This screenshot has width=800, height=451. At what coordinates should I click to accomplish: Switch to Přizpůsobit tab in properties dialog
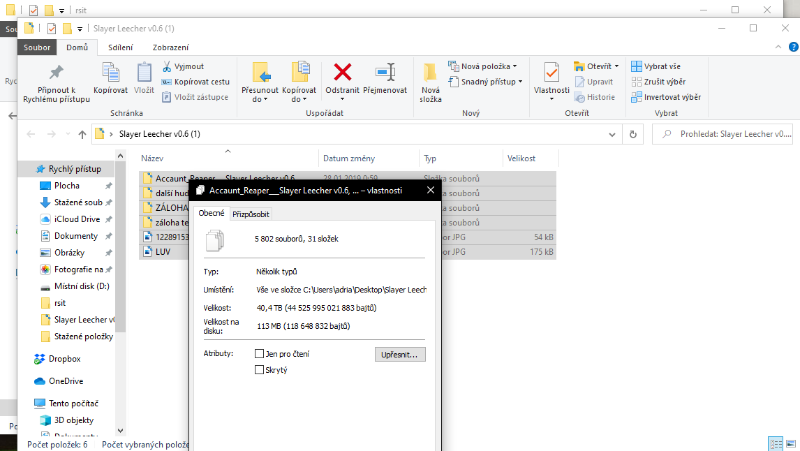tap(251, 214)
